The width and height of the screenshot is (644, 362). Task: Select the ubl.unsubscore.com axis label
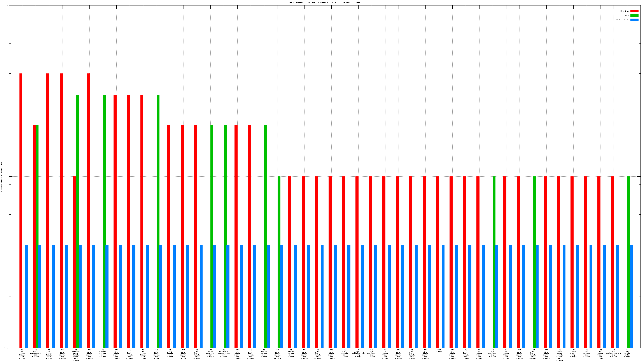pyautogui.click(x=35, y=353)
